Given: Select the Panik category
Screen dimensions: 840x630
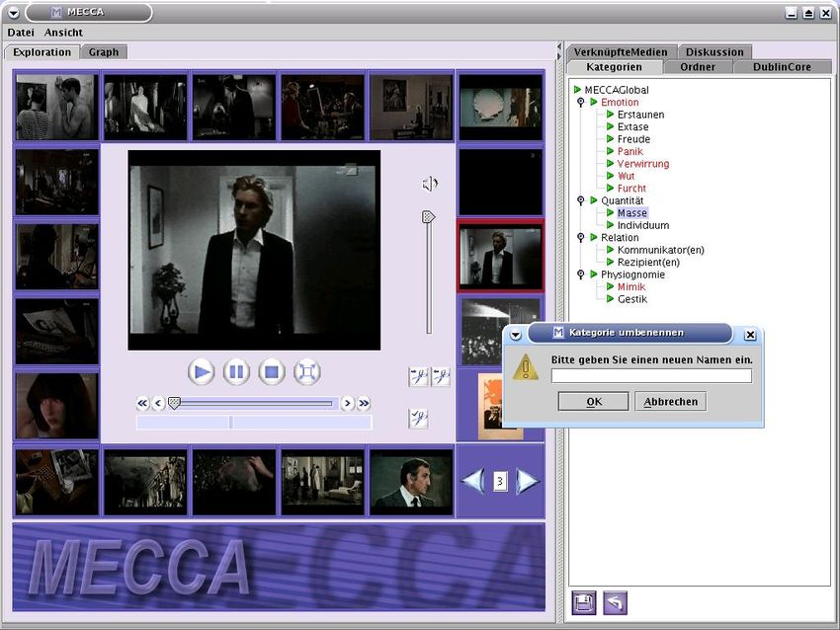Looking at the screenshot, I should pos(630,151).
